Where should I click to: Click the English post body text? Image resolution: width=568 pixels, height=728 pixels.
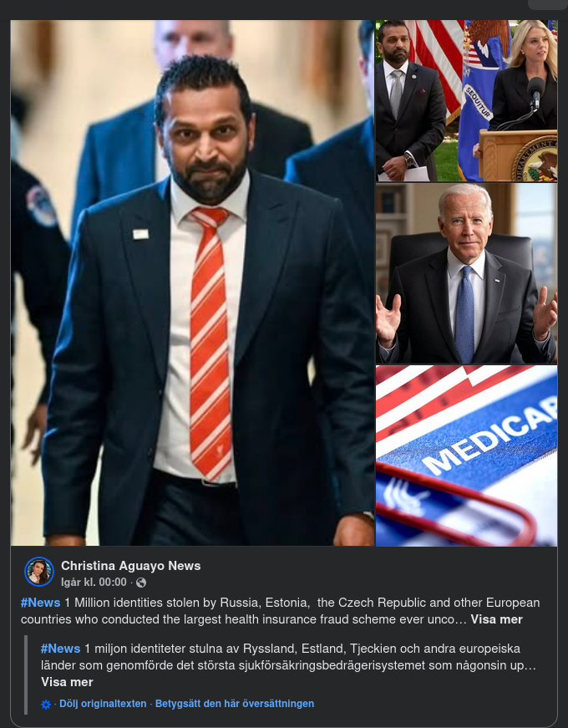coord(281,611)
